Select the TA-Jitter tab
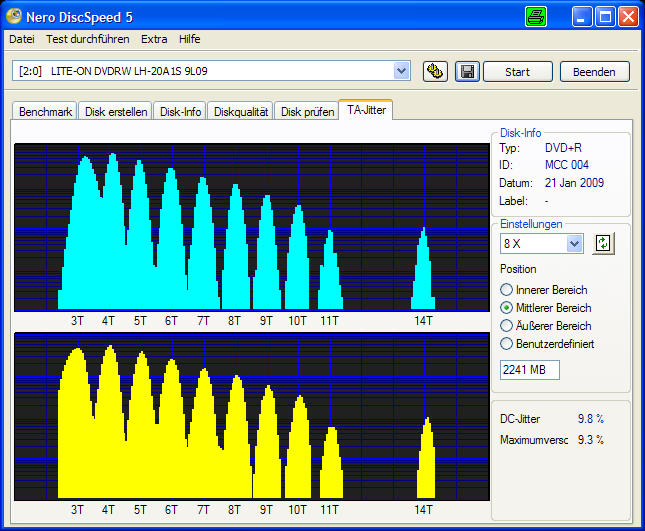The height and width of the screenshot is (531, 645). 366,110
